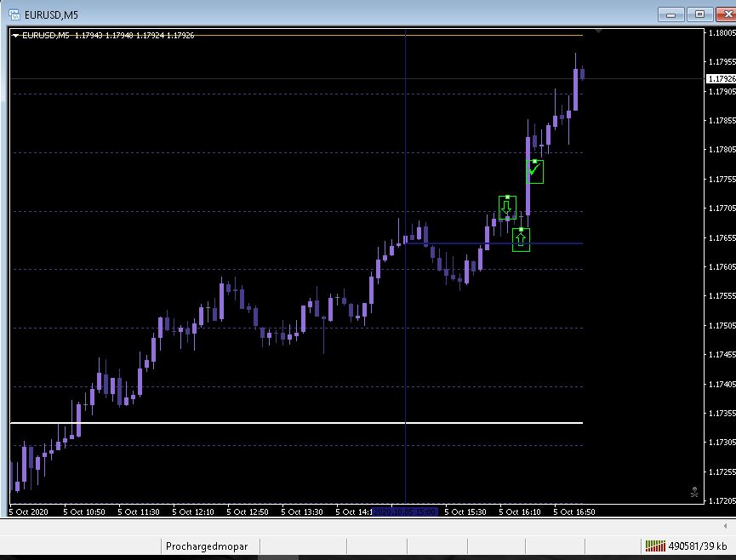Click the 1.17705 price scale label

pyautogui.click(x=722, y=208)
